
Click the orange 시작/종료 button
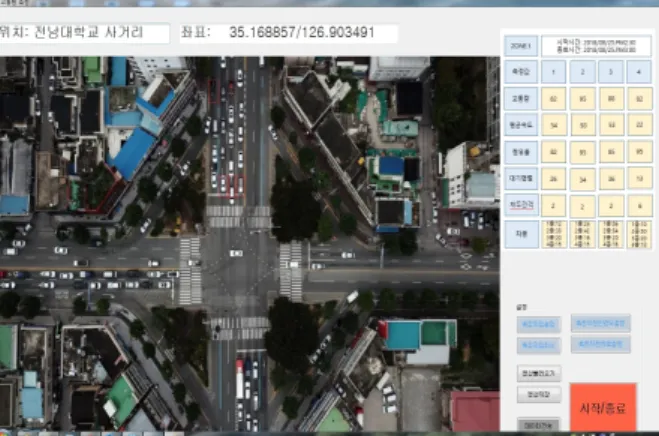603,407
